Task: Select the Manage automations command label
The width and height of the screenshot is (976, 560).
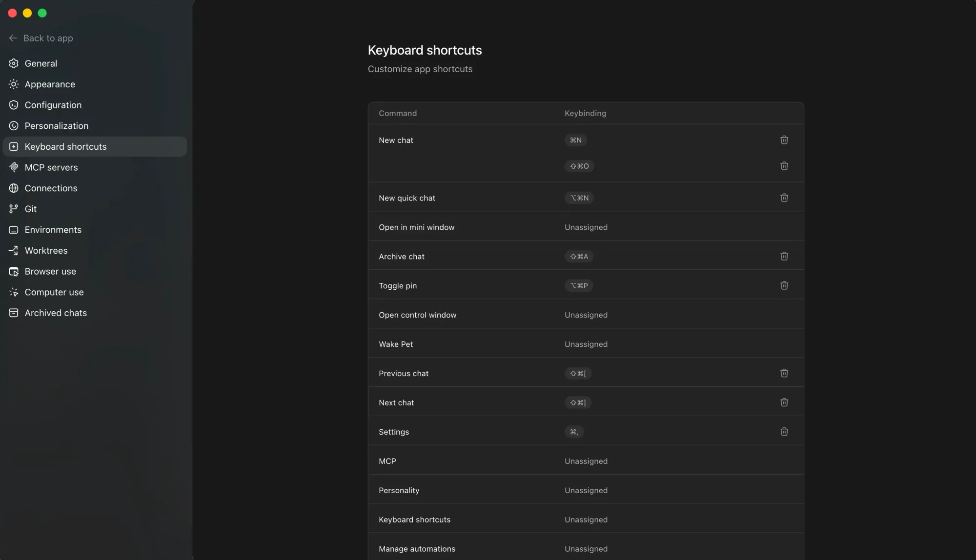Action: point(417,549)
